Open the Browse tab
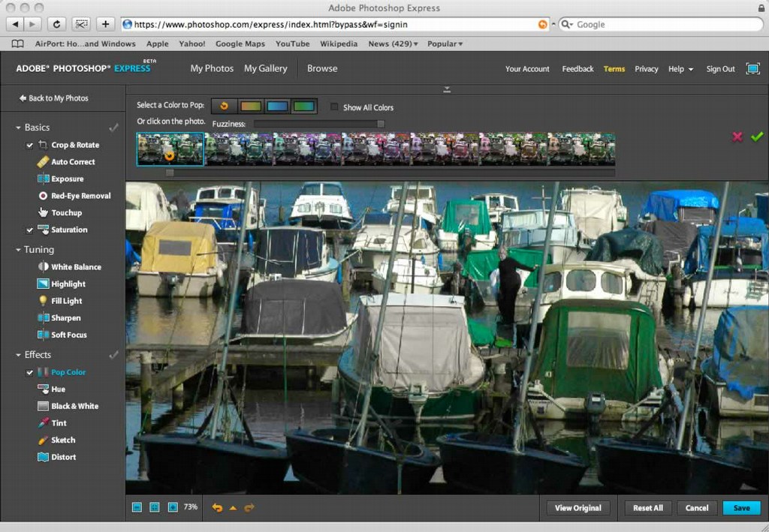769x532 pixels. point(322,68)
